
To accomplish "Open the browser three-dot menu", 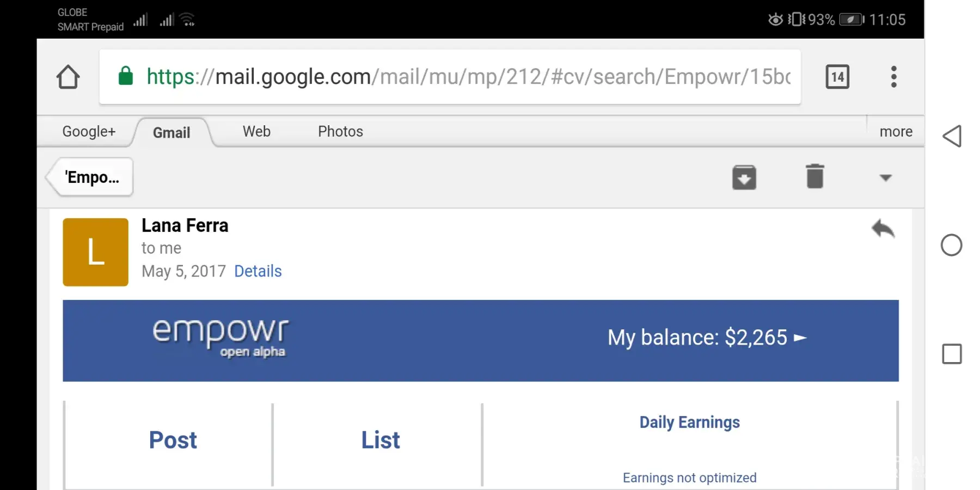I will click(x=893, y=77).
